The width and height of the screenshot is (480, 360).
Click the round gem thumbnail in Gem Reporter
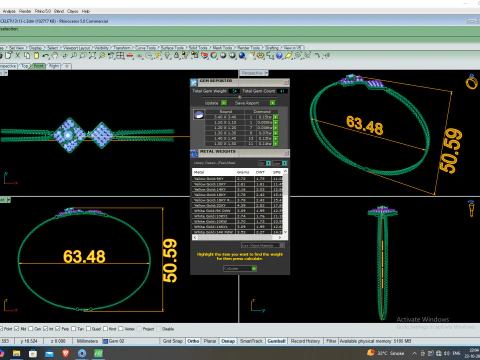click(x=199, y=115)
